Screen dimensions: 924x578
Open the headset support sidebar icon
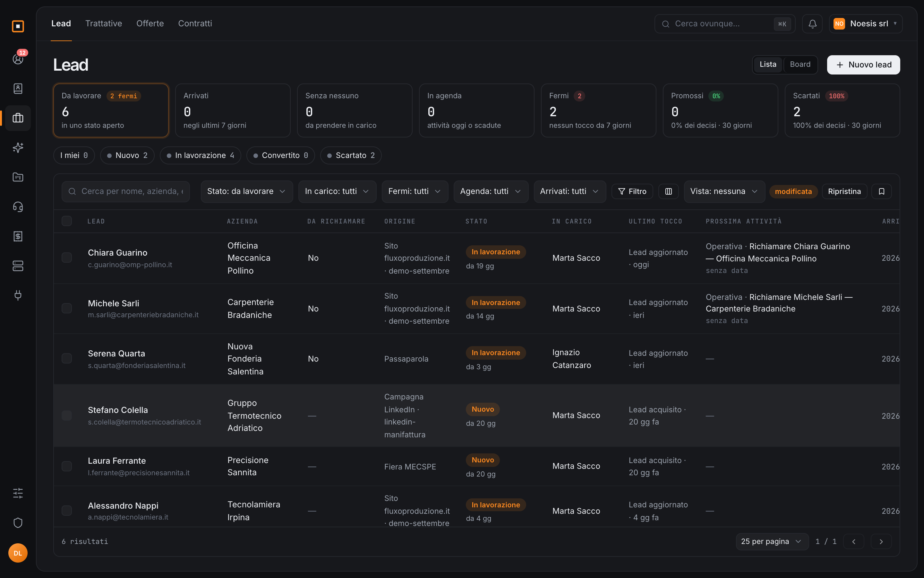pos(18,207)
